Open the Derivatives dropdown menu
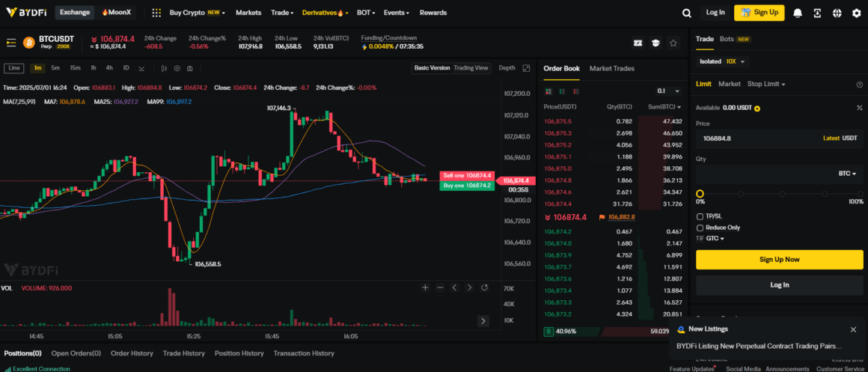The width and height of the screenshot is (868, 372). point(325,13)
